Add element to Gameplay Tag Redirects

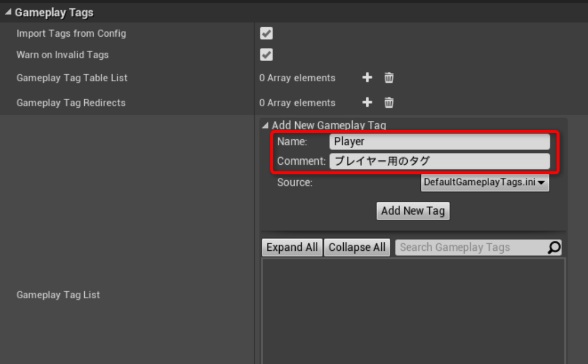point(367,103)
